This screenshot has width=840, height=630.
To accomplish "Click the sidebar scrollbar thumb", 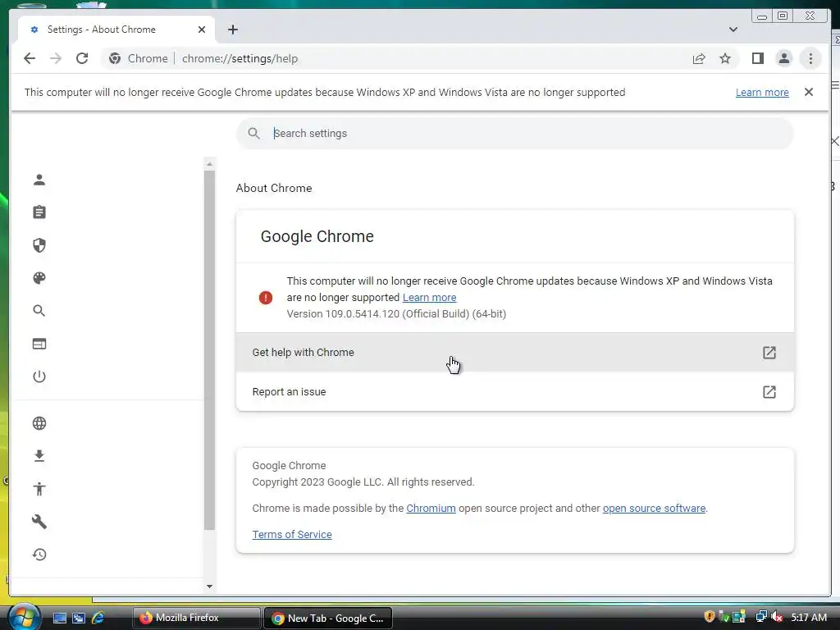I will [x=209, y=350].
